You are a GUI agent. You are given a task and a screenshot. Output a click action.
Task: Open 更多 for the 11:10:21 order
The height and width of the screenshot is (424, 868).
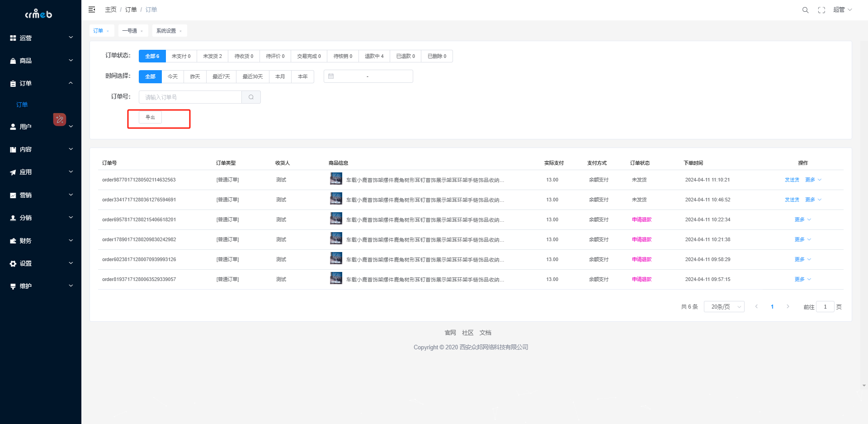pos(813,180)
